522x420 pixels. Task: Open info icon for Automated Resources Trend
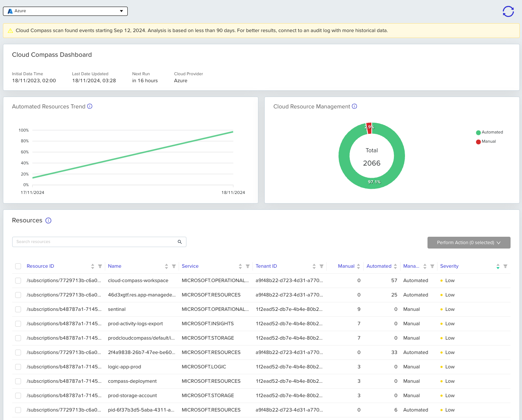pos(90,106)
